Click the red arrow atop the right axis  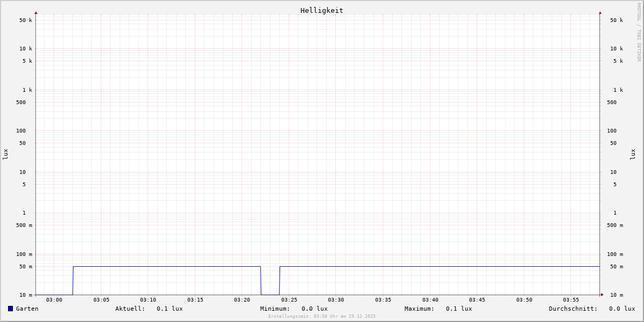600,12
